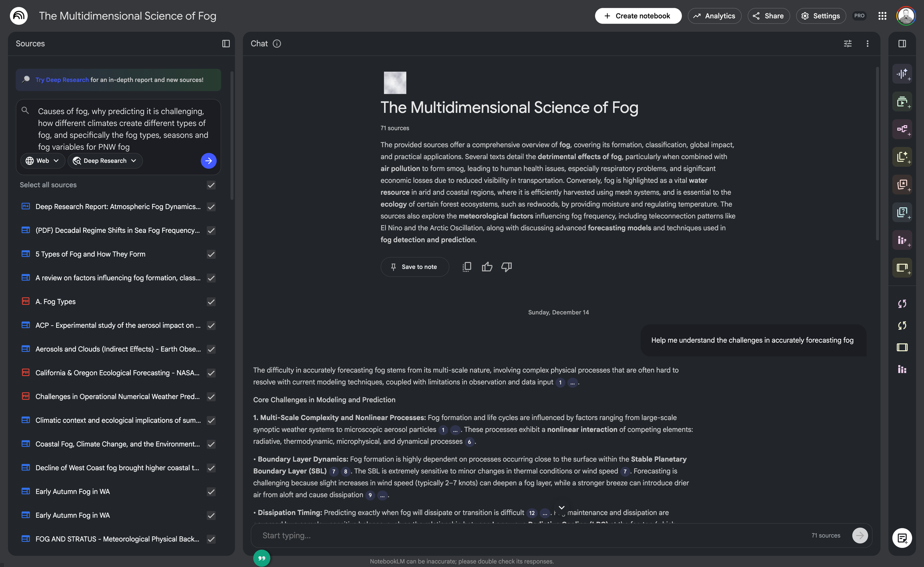This screenshot has height=567, width=924.
Task: Copy the notebook summary text
Action: pos(467,267)
